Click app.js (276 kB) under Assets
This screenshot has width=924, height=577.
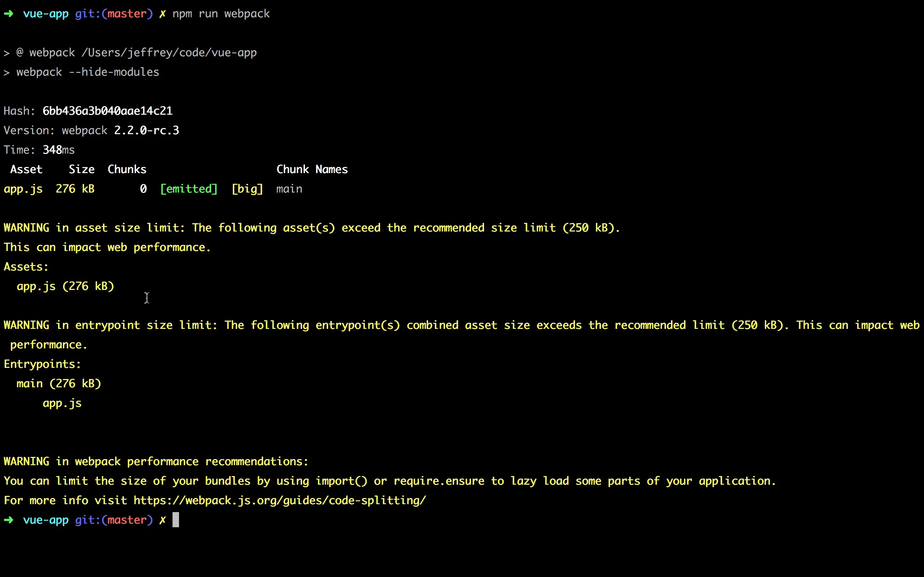click(65, 287)
